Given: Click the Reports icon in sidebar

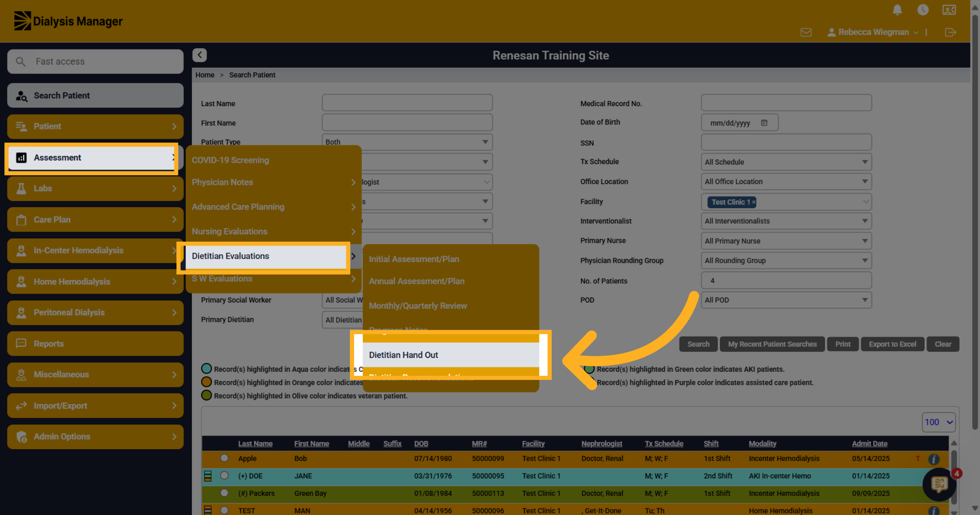Looking at the screenshot, I should click(21, 343).
